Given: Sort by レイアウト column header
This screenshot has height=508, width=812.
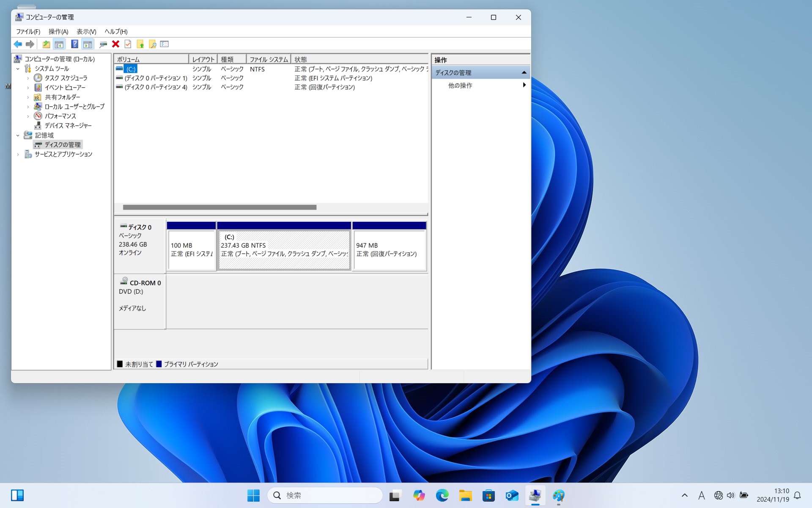Looking at the screenshot, I should pyautogui.click(x=203, y=59).
